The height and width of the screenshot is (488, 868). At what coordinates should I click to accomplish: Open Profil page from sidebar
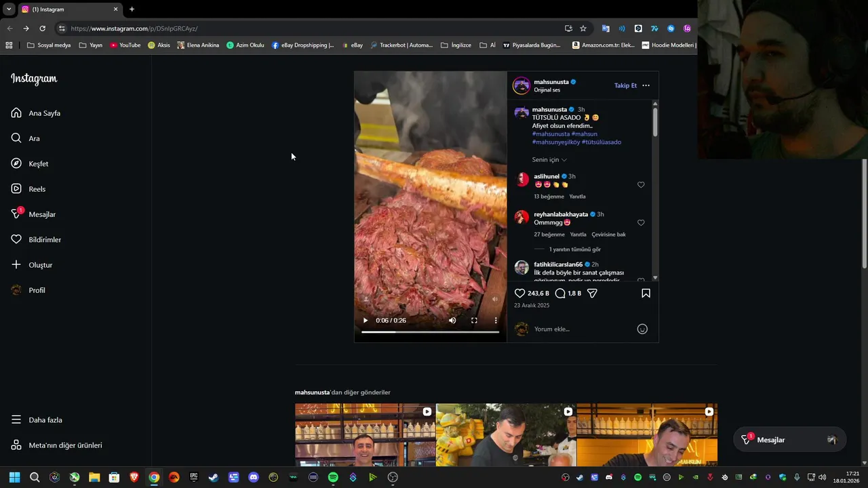point(28,290)
